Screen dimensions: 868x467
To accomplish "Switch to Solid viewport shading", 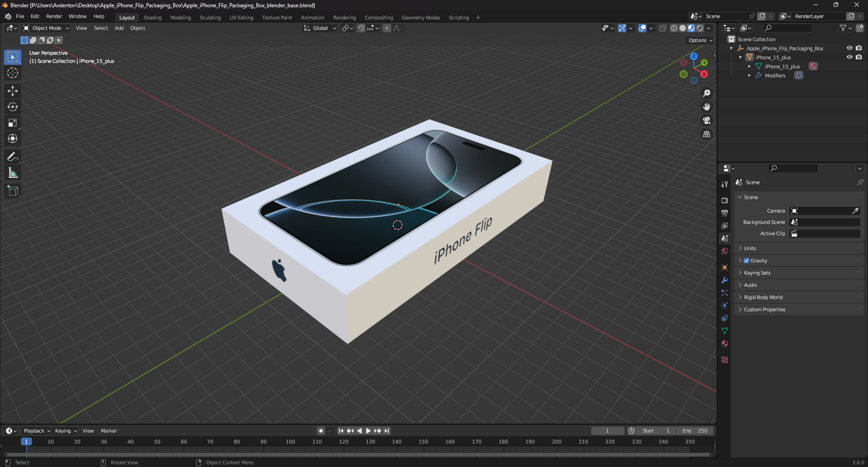I will coord(683,28).
